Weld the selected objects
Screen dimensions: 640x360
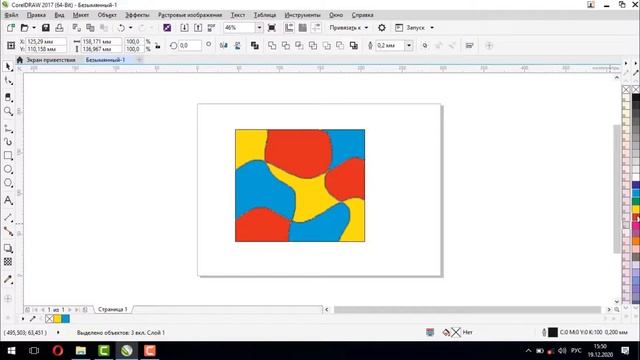coord(272,46)
